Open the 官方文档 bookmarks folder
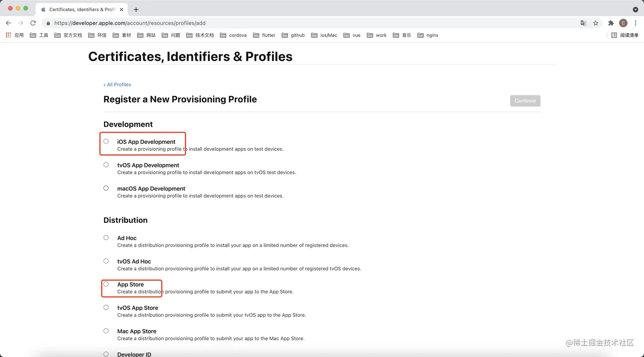 [x=68, y=35]
